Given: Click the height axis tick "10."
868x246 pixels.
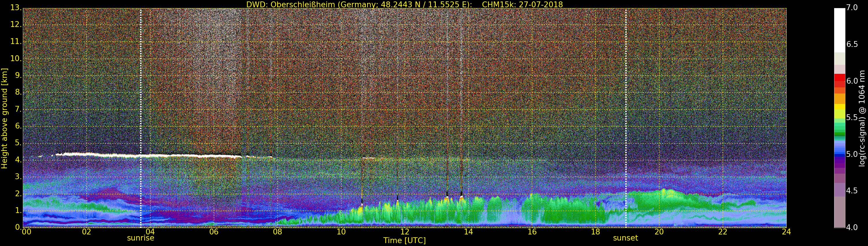Looking at the screenshot, I should point(16,58).
